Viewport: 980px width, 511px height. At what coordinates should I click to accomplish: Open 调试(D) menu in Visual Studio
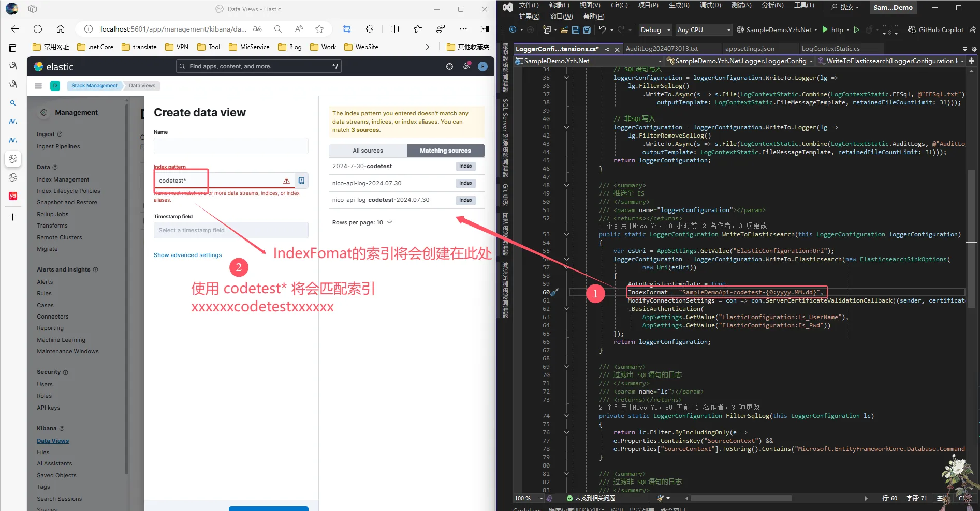pos(710,5)
